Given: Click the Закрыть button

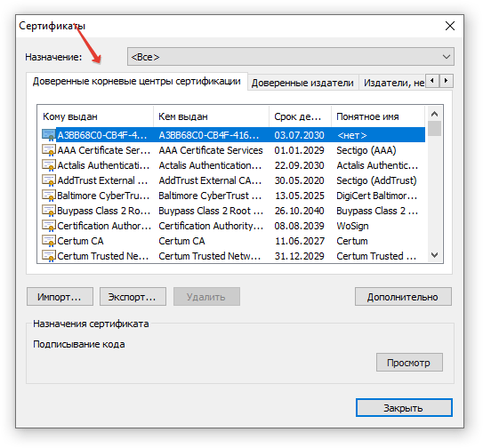Looking at the screenshot, I should [404, 408].
